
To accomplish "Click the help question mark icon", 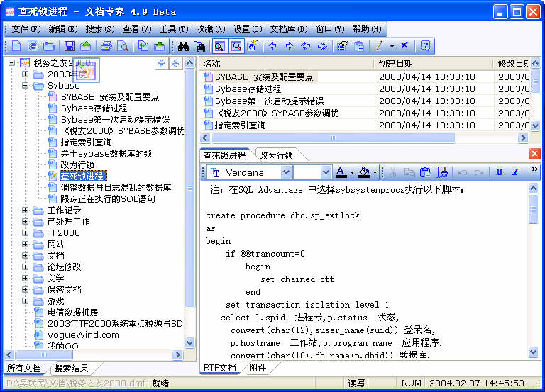I will click(x=426, y=46).
